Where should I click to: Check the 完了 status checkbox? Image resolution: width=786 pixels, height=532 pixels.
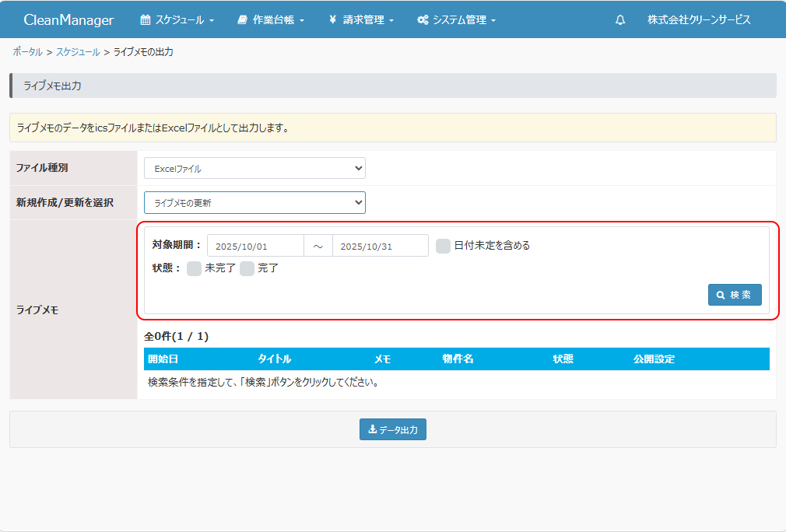pyautogui.click(x=247, y=268)
